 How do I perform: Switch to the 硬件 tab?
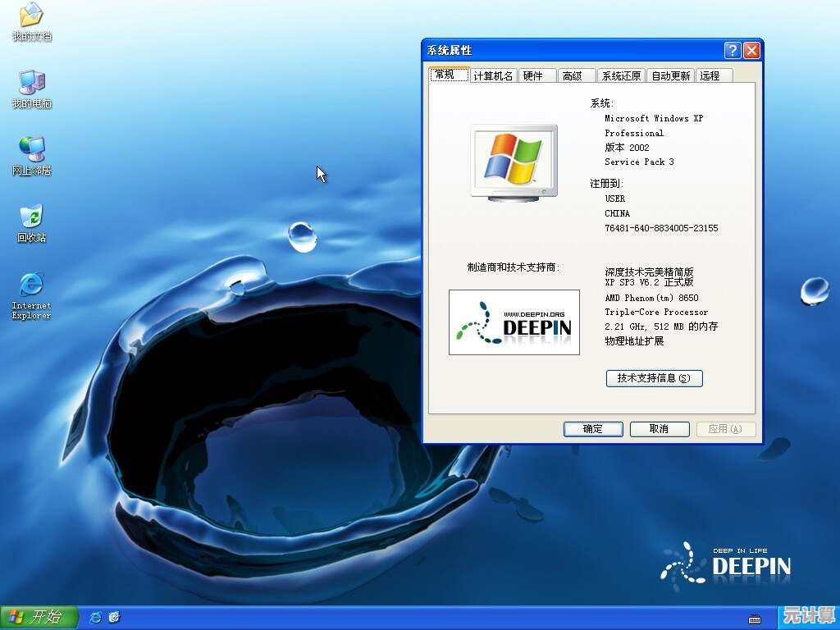click(533, 75)
